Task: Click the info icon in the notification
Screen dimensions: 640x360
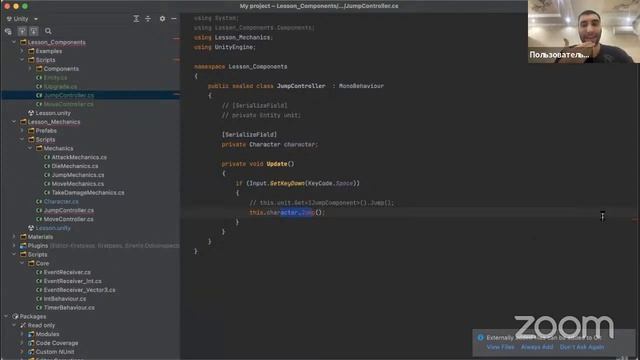Action: point(480,338)
